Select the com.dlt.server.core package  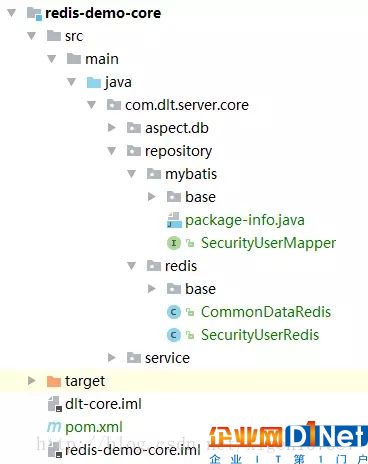click(x=187, y=105)
